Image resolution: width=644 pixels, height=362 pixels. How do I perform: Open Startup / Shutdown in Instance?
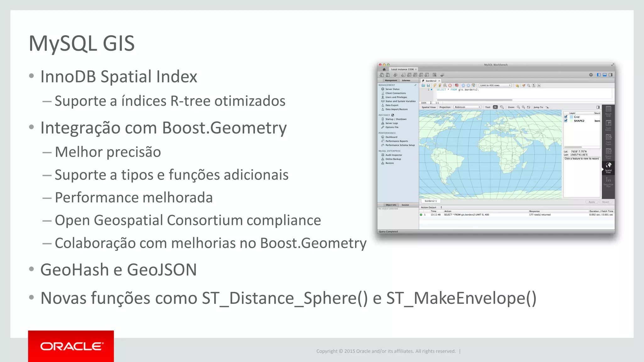tap(394, 119)
